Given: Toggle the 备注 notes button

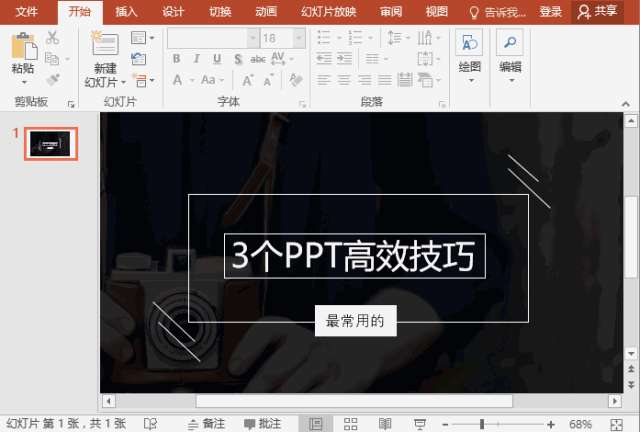Looking at the screenshot, I should click(x=206, y=424).
